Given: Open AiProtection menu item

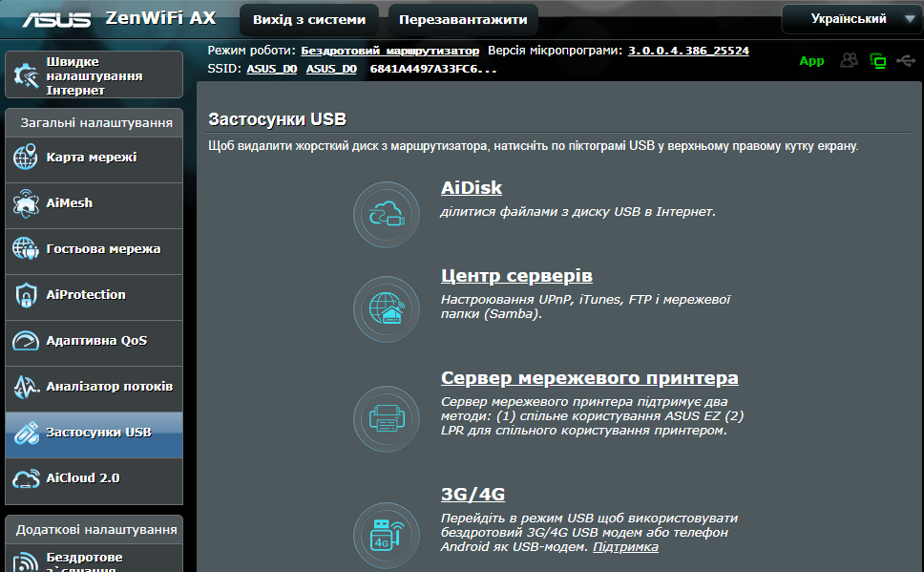Looking at the screenshot, I should (94, 296).
